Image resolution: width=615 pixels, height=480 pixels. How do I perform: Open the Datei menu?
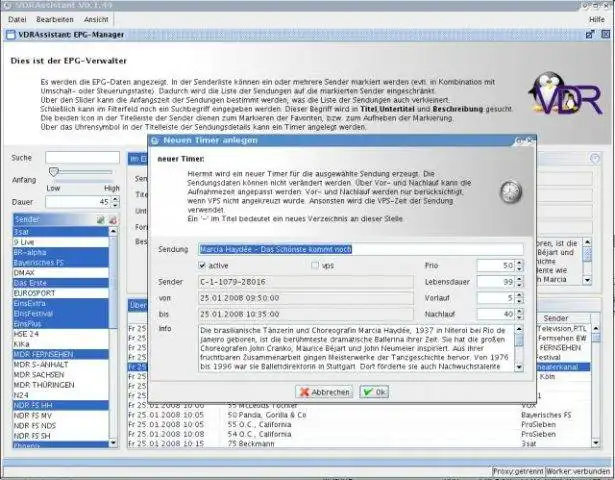click(17, 20)
